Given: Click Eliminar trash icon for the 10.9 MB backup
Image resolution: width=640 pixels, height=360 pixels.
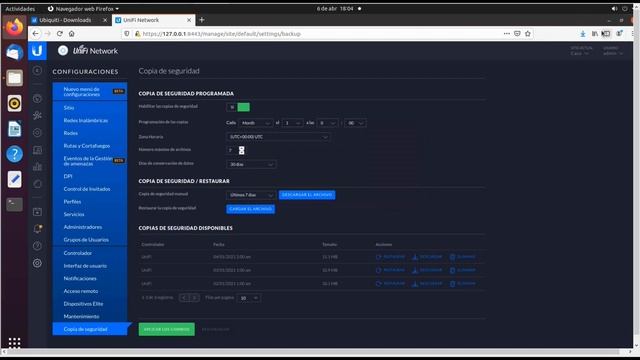Looking at the screenshot, I should pyautogui.click(x=452, y=270).
